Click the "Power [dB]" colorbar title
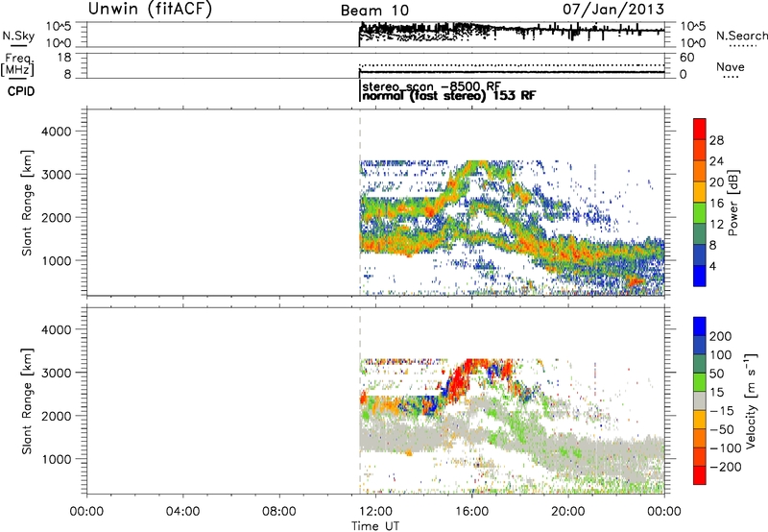Image resolution: width=768 pixels, height=532 pixels. point(732,203)
